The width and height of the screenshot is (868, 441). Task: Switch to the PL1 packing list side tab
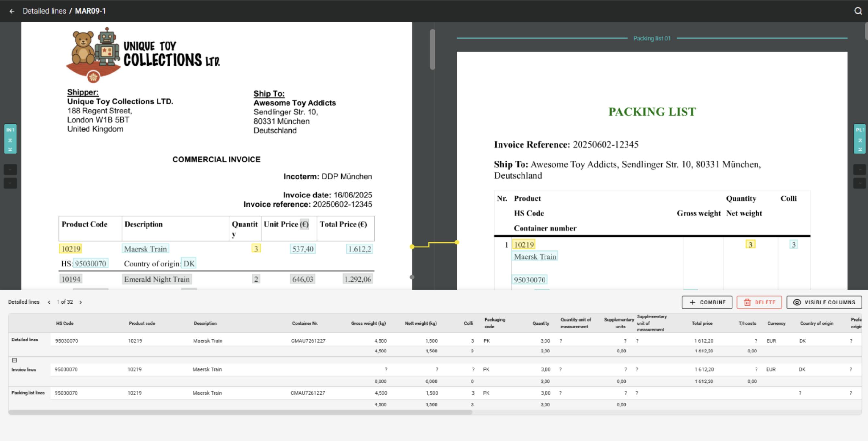pyautogui.click(x=860, y=130)
